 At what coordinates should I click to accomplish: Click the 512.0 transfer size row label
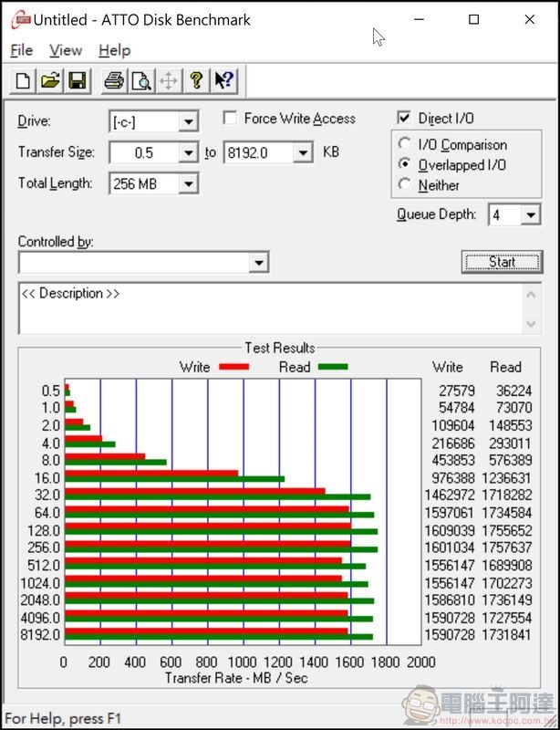tap(44, 565)
